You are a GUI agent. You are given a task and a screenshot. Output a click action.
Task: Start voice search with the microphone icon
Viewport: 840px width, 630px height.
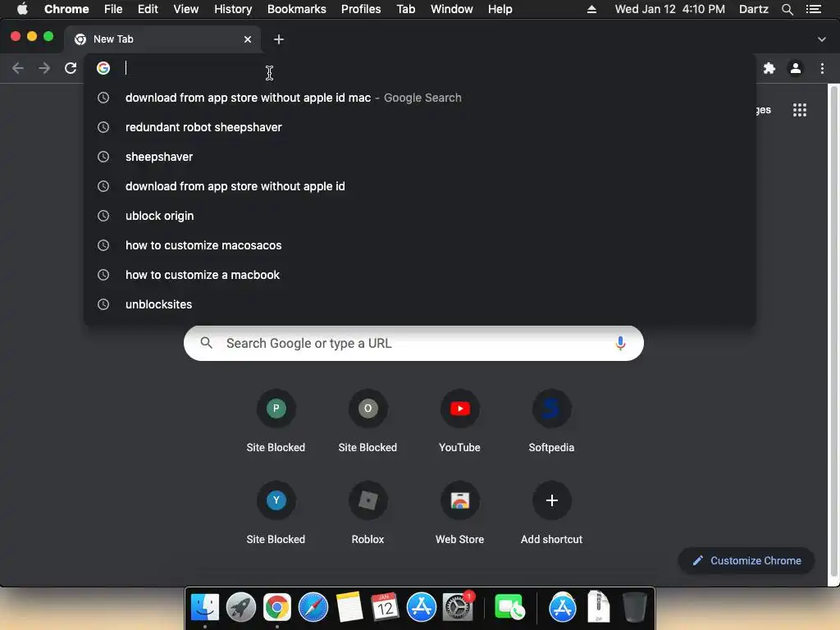click(x=620, y=344)
